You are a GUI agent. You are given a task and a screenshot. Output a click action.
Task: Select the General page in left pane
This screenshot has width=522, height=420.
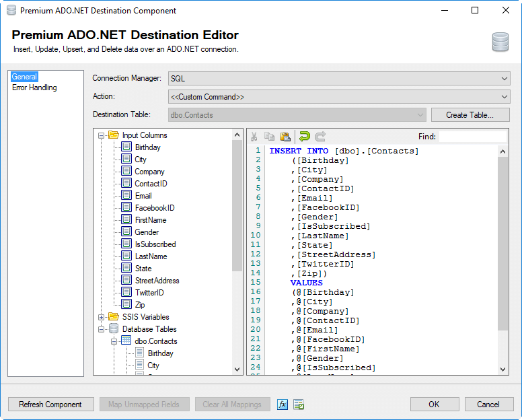24,77
